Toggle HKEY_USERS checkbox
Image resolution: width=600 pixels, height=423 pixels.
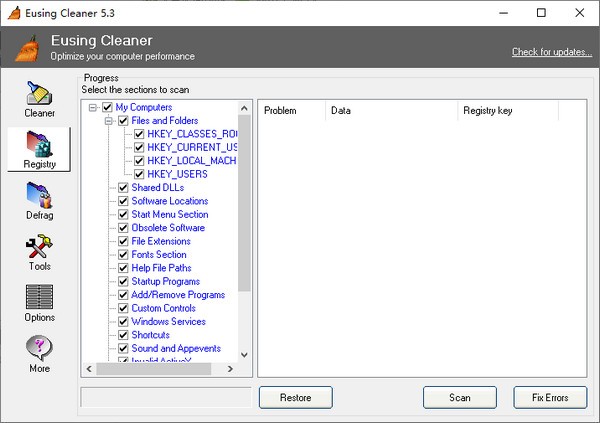(139, 175)
